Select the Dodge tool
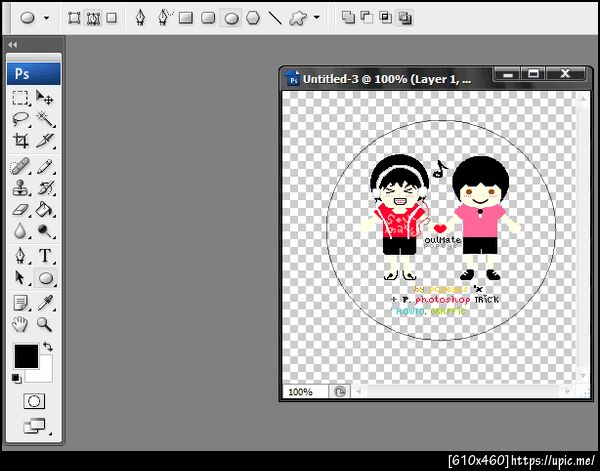Screen dimensions: 600x471 coord(44,231)
